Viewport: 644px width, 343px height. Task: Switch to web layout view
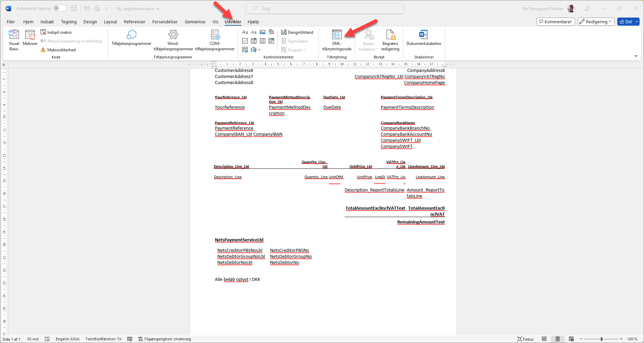point(571,339)
